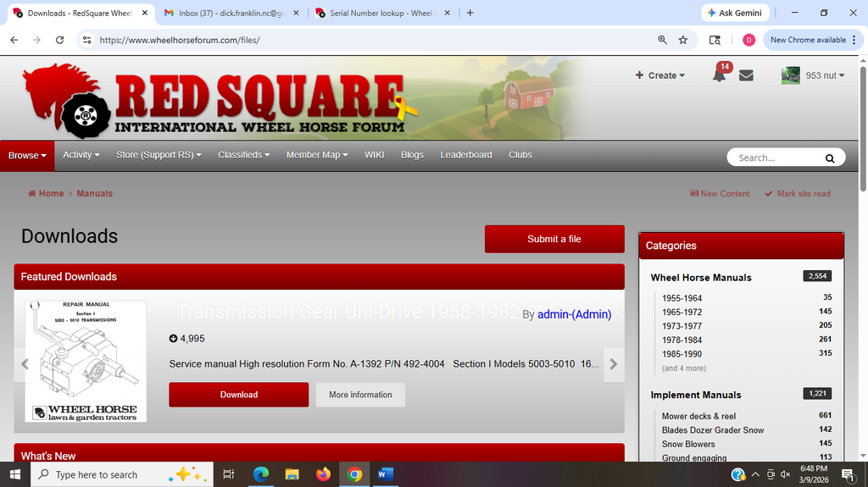Screen dimensions: 868x487
Task: Open the Leaderboard menu item
Action: pos(466,155)
